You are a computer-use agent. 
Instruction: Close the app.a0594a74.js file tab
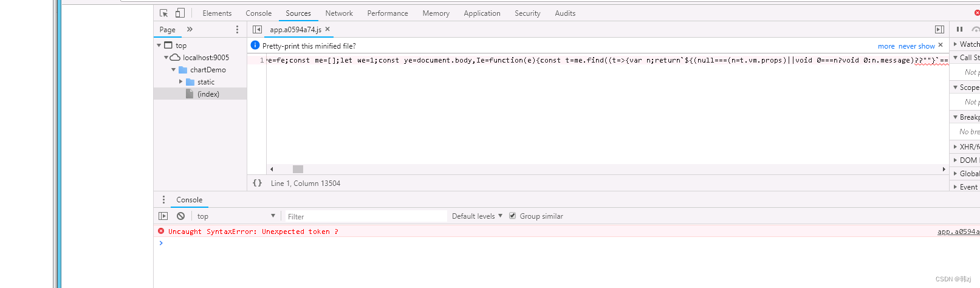click(327, 29)
